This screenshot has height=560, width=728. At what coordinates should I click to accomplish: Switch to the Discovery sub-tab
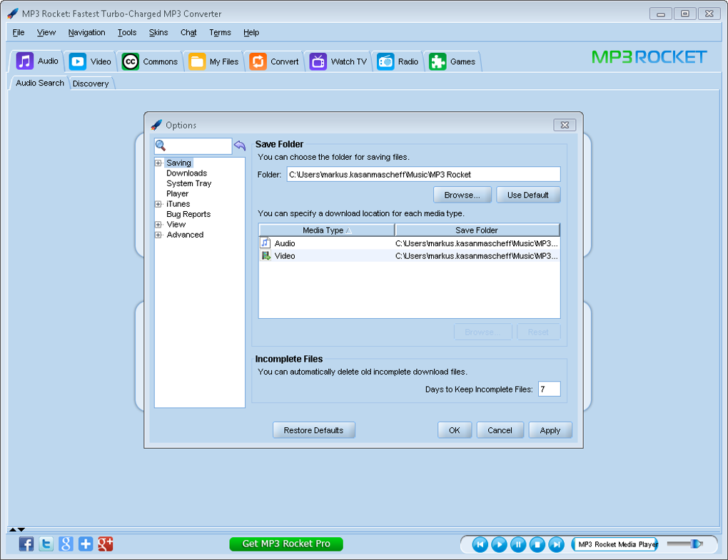(91, 83)
